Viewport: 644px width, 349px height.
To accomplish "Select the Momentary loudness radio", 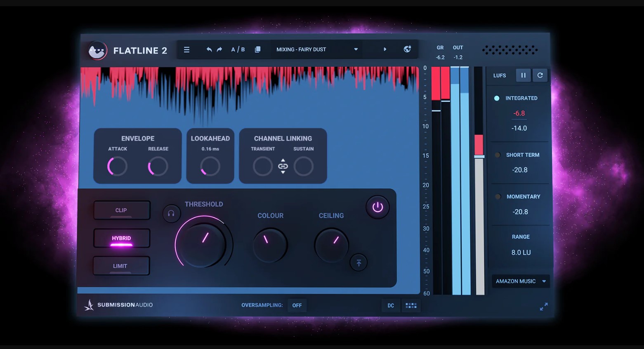I will 498,197.
